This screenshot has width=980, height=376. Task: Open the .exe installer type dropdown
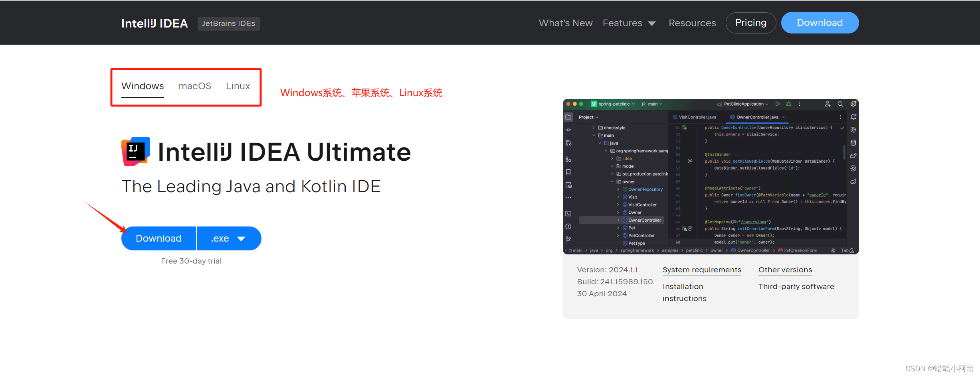(x=229, y=238)
